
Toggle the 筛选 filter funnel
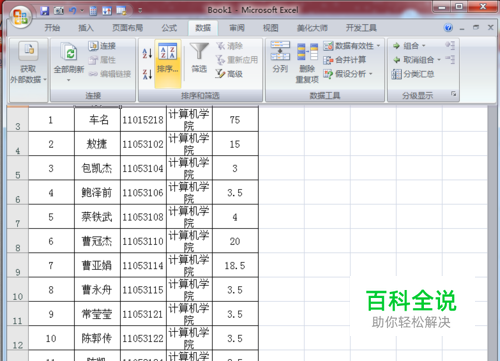(x=199, y=57)
